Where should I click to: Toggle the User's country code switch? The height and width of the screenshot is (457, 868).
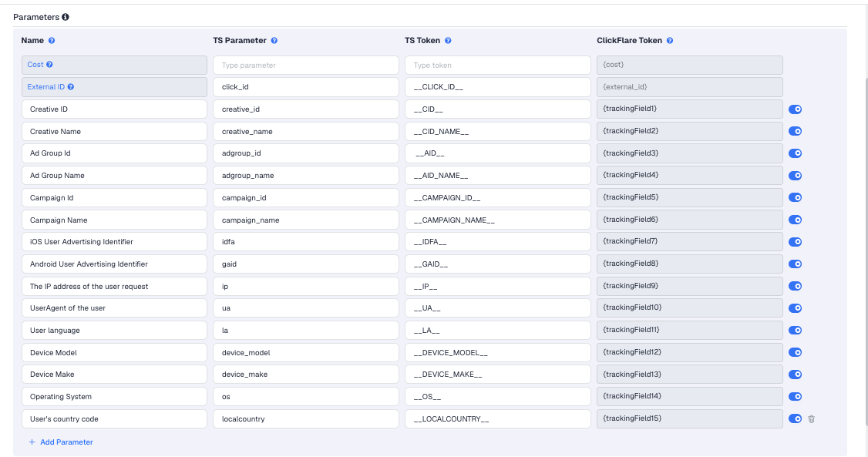click(795, 418)
